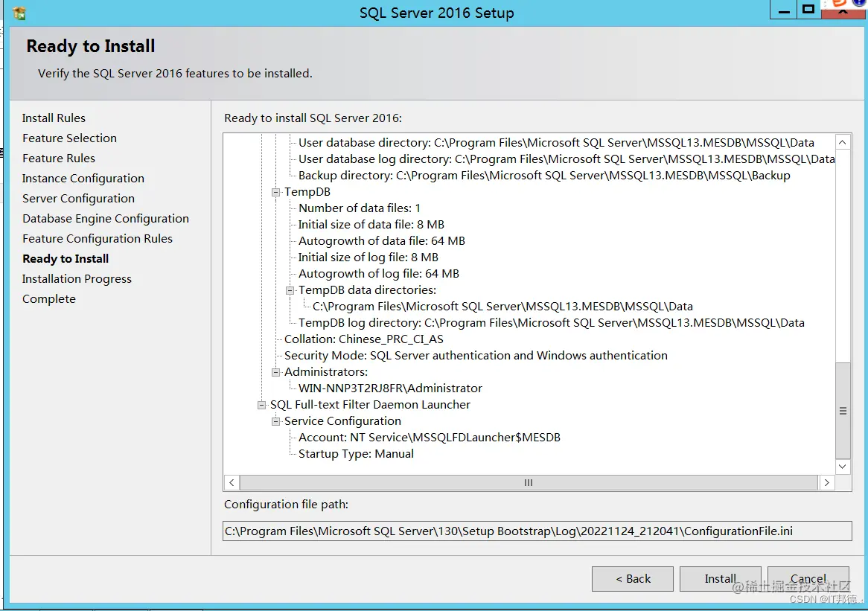868x611 pixels.
Task: Select the User database log directory row
Action: pyautogui.click(x=567, y=159)
